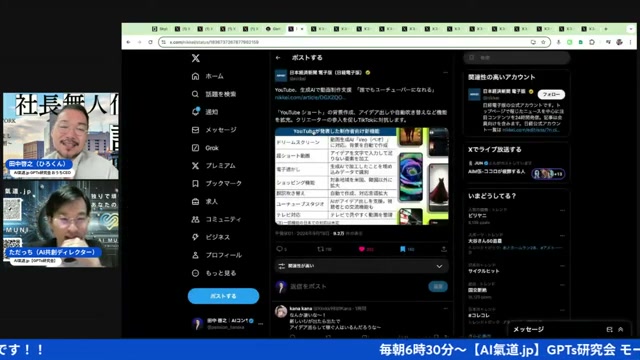Click reply icon under the post
The image size is (640, 360).
coord(280,249)
